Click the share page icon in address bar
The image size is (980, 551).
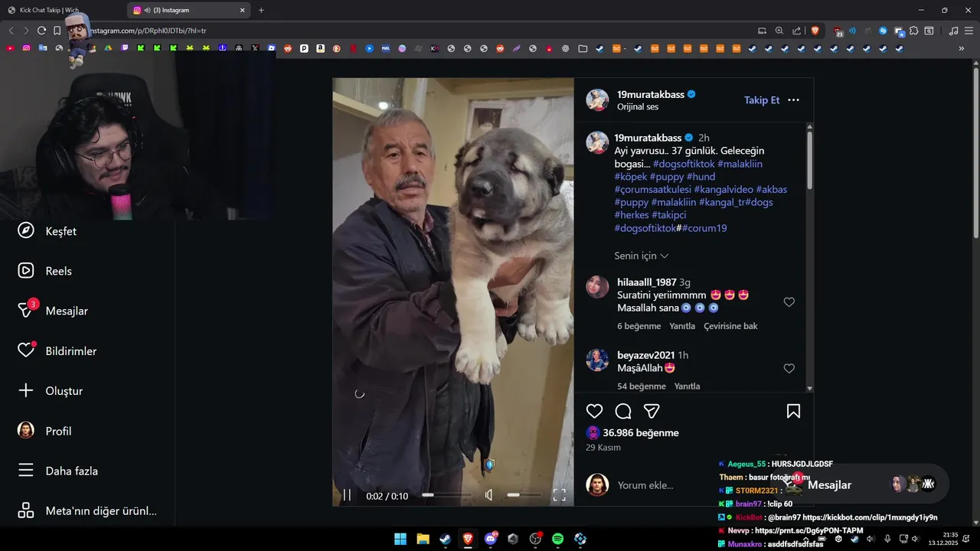point(797,31)
